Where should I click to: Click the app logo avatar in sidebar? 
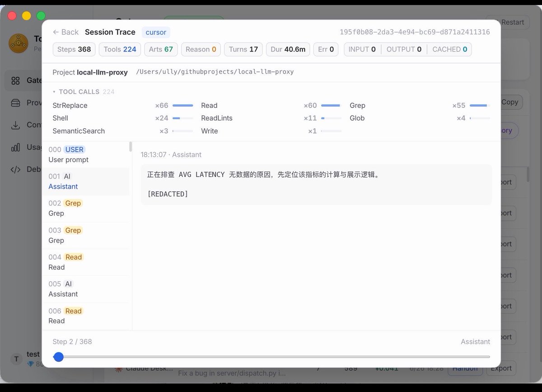19,43
